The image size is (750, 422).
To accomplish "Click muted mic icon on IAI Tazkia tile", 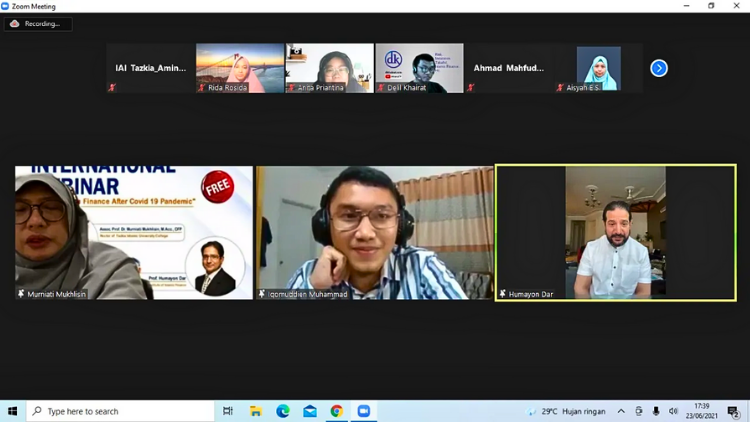I will 112,88.
